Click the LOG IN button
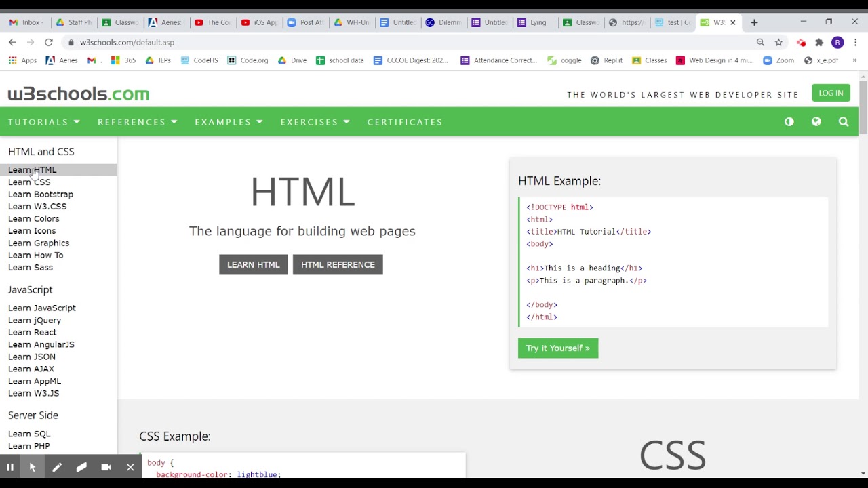Viewport: 868px width, 488px height. (831, 94)
